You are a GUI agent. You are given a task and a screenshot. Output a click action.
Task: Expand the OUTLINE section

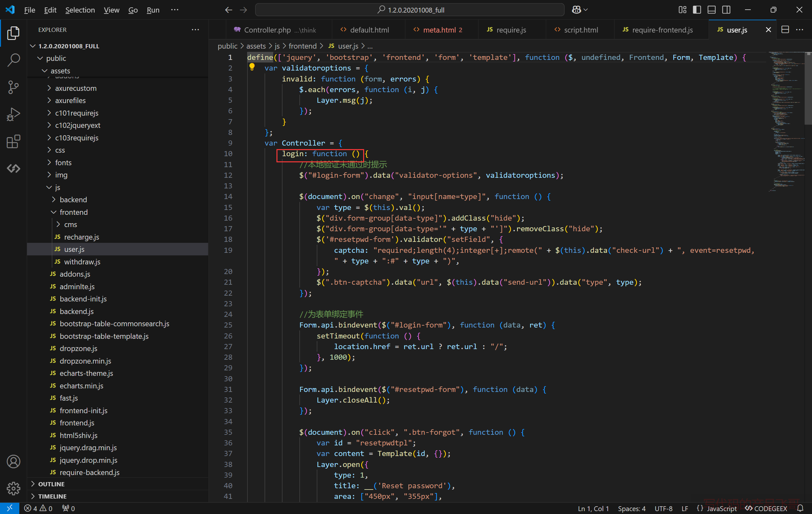[x=118, y=484]
